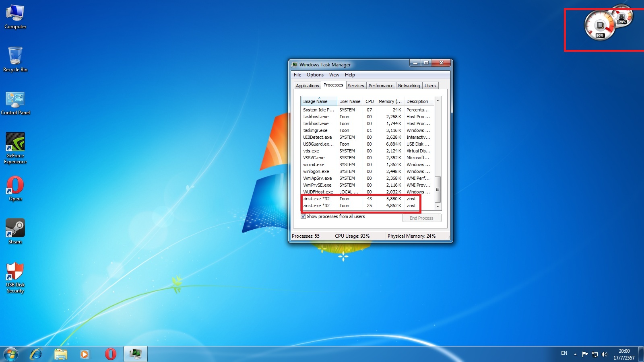Select the vds.exe process row
The width and height of the screenshot is (644, 362).
[x=367, y=151]
